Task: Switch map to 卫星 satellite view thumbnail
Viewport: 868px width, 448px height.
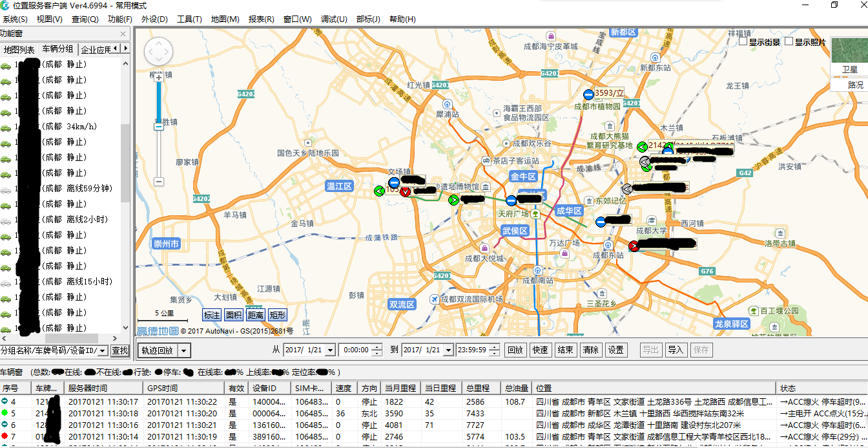Action: 849,57
